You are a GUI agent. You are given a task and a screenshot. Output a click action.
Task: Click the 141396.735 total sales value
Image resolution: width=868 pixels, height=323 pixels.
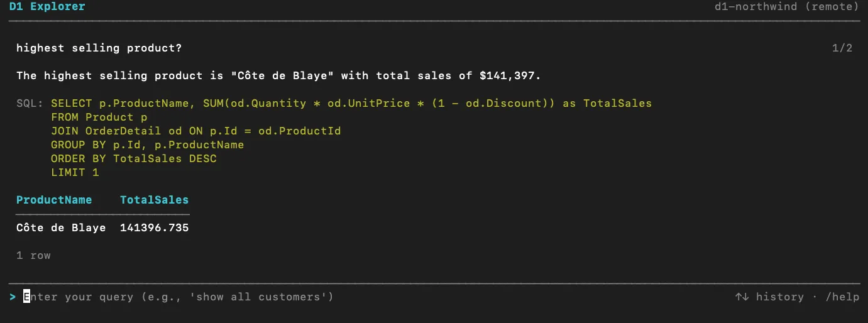click(154, 227)
